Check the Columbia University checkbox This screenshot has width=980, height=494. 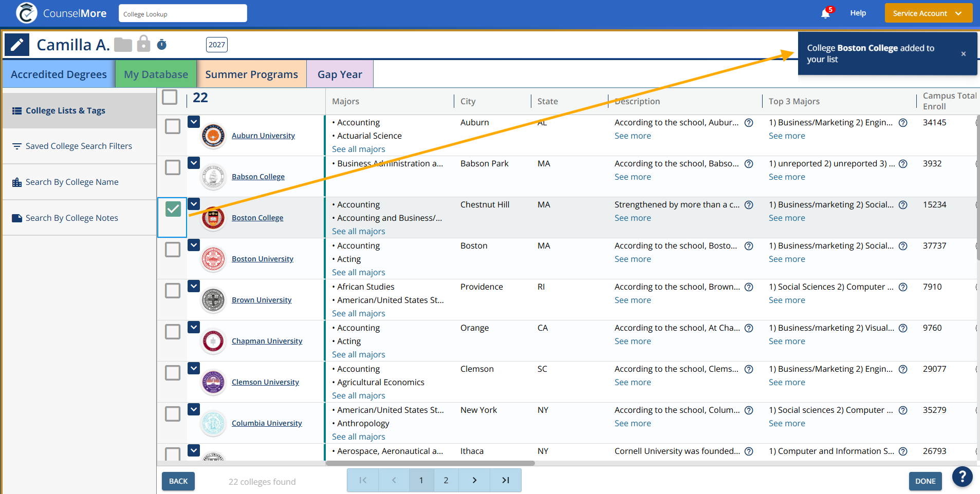pos(173,414)
